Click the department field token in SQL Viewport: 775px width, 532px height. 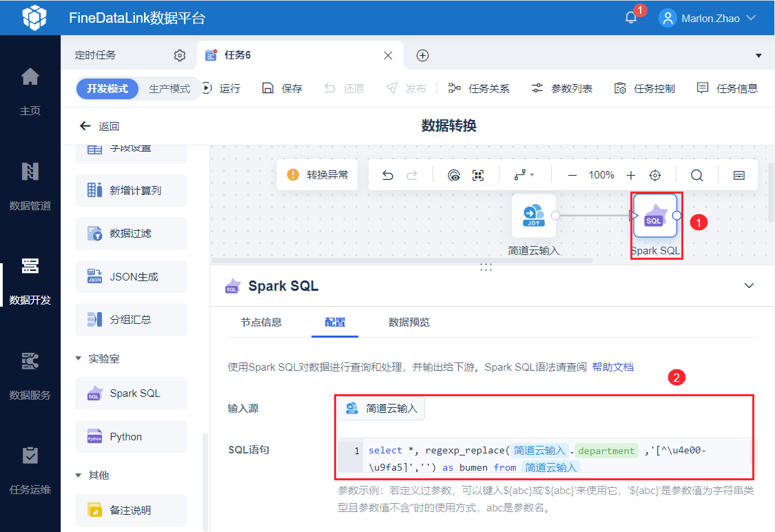606,451
